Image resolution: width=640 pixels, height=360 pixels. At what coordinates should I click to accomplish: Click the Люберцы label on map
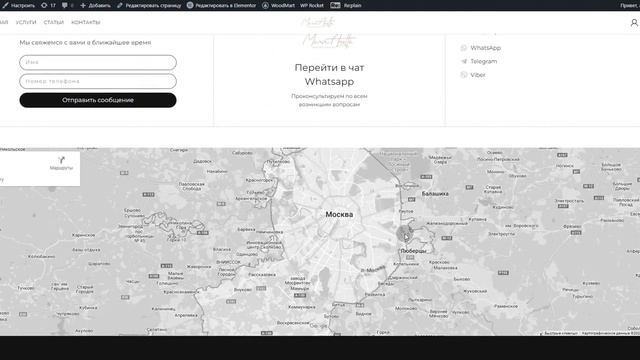click(x=413, y=251)
